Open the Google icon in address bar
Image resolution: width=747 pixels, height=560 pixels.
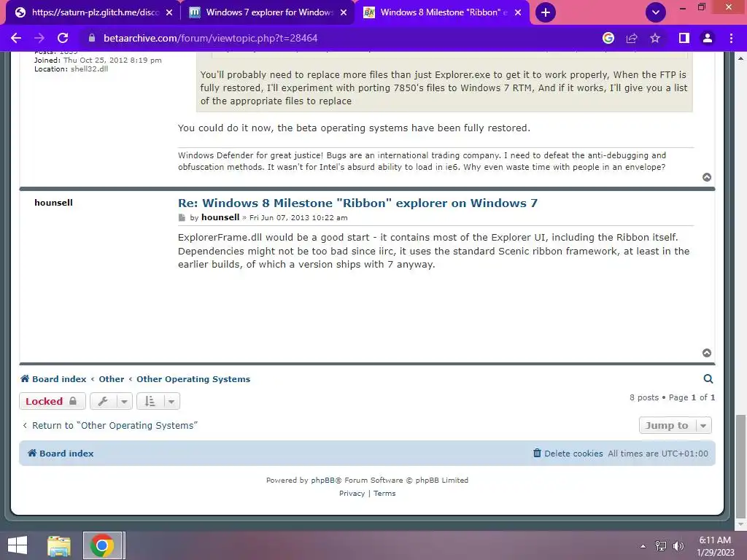(608, 38)
